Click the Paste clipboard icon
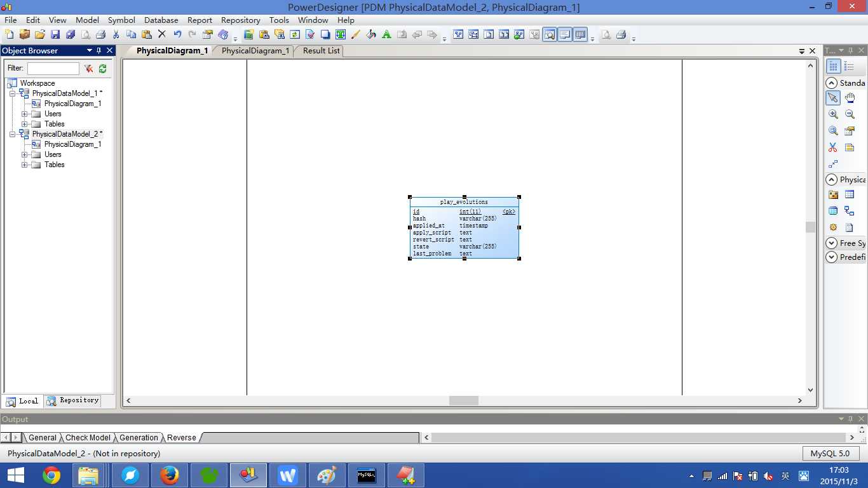 tap(147, 34)
